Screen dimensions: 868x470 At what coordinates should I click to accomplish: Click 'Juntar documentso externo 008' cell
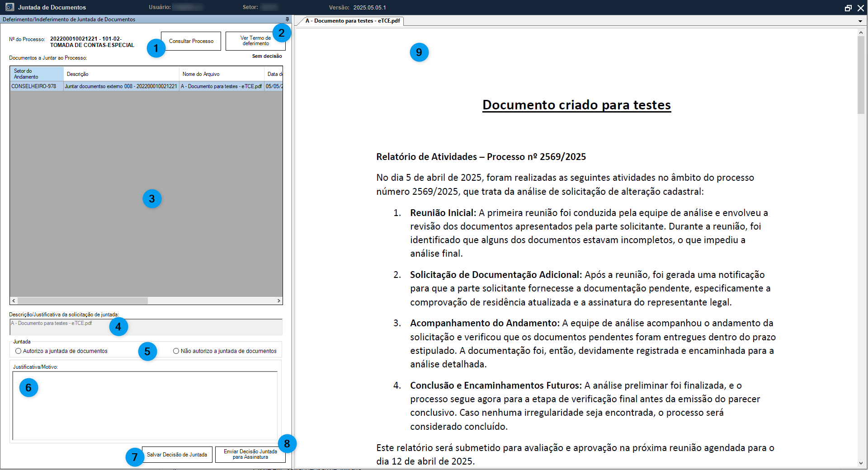click(121, 86)
